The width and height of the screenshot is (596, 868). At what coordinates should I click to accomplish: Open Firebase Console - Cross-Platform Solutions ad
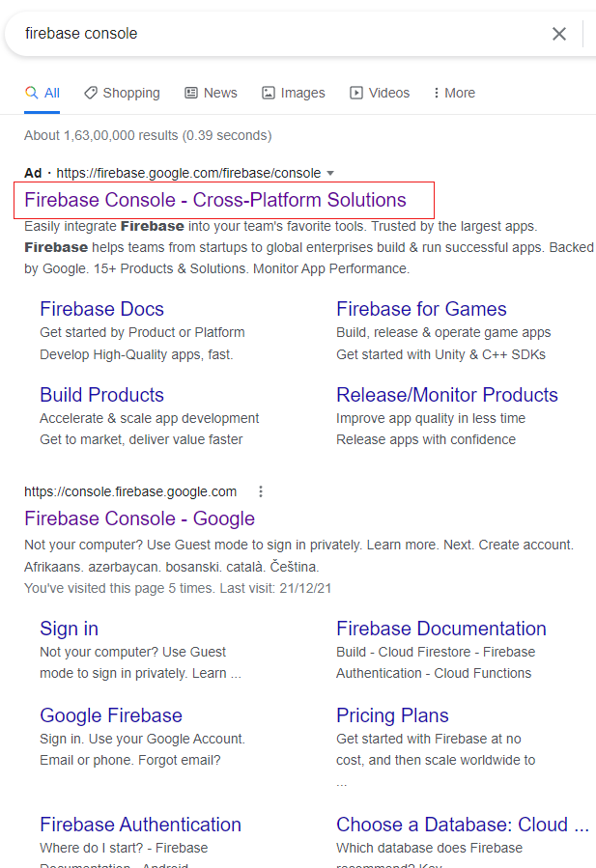click(215, 200)
